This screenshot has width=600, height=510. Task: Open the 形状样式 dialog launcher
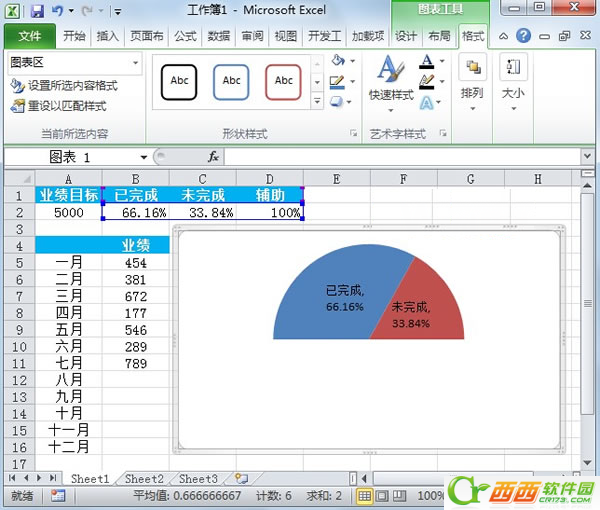[353, 133]
